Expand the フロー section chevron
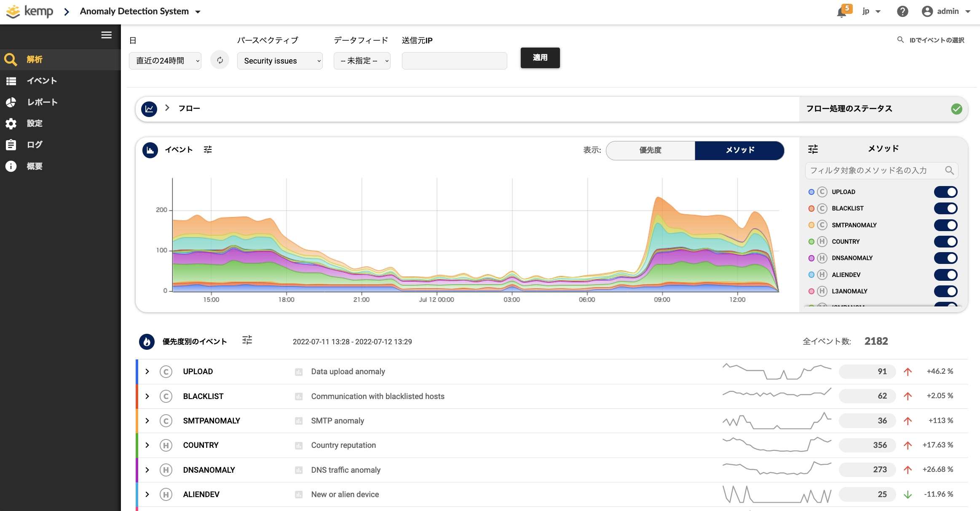Image resolution: width=980 pixels, height=511 pixels. tap(167, 108)
